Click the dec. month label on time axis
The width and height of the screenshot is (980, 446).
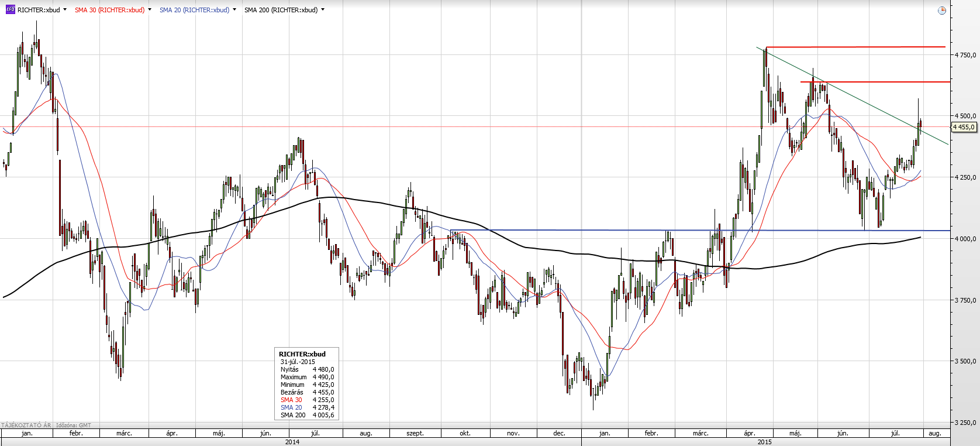559,433
